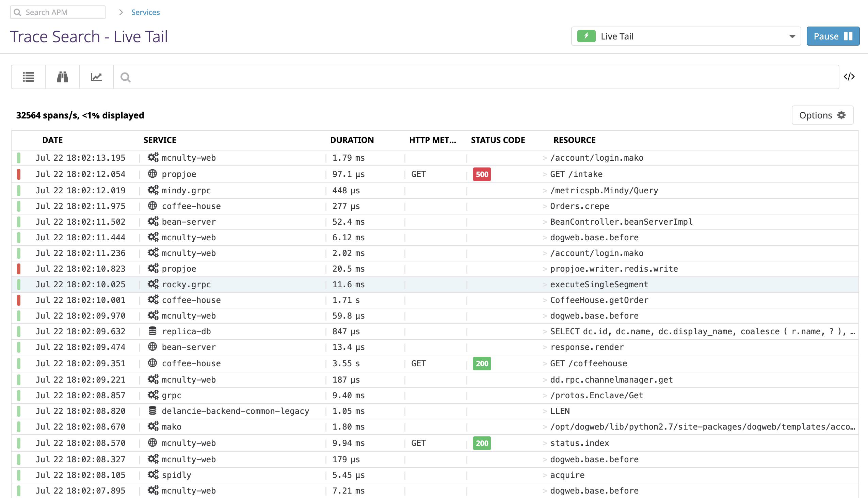Click the magnifier icon in query bar
Viewport: 868px width, 498px height.
click(x=125, y=77)
